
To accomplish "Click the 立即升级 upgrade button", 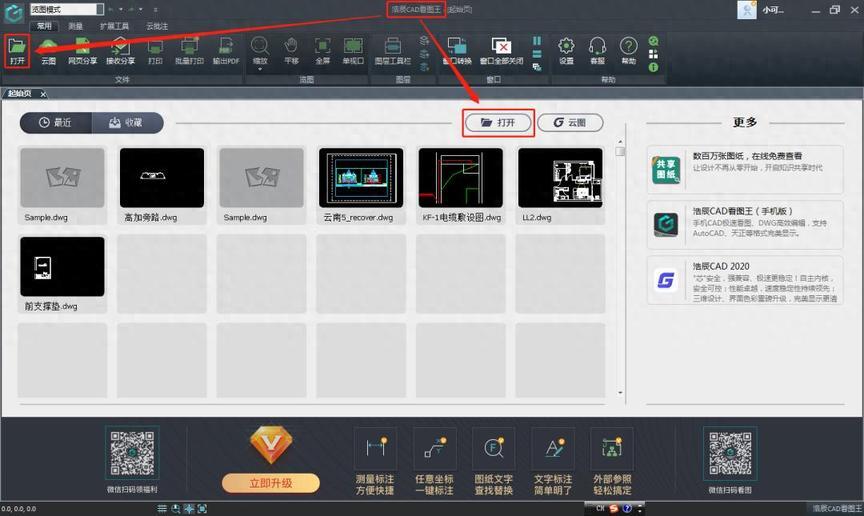I will coord(271,483).
